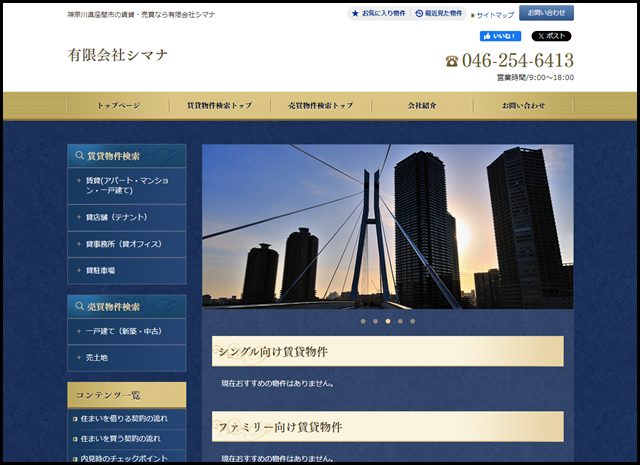Select 貸事務所（貸オフィス） in the sidebar
This screenshot has height=465, width=640.
(127, 244)
